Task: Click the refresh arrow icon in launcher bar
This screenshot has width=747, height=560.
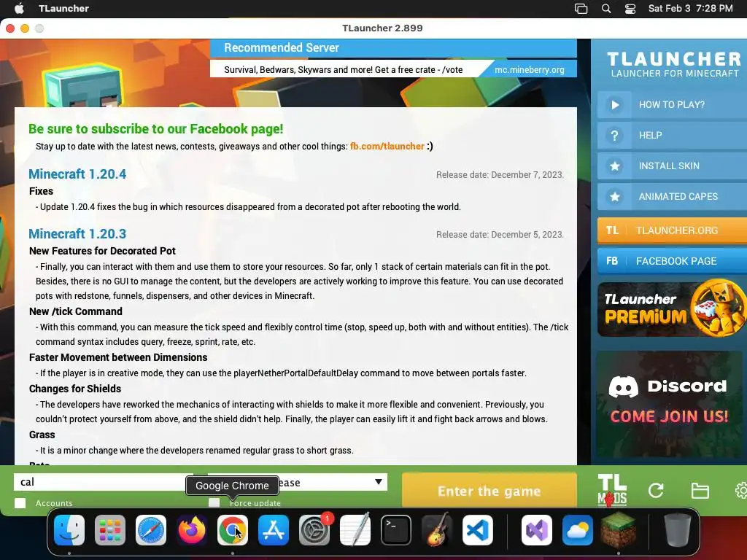Action: tap(656, 491)
